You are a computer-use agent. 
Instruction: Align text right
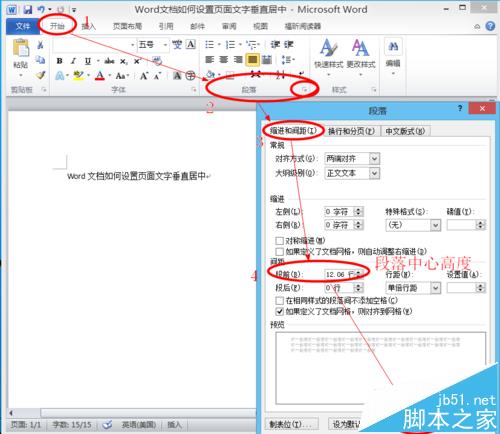click(x=238, y=60)
